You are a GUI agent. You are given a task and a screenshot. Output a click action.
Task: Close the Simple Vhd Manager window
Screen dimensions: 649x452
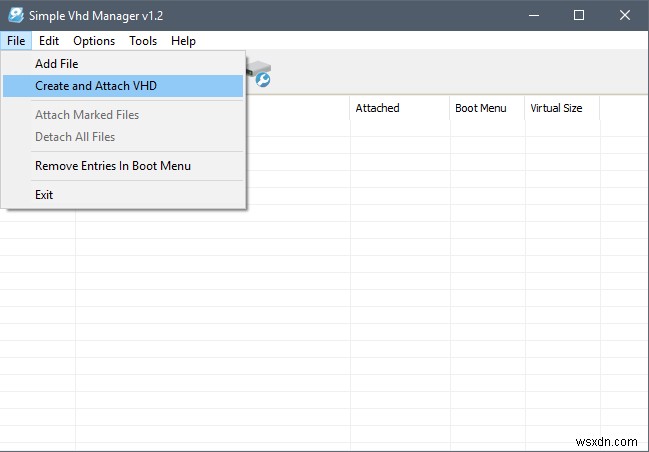click(x=625, y=15)
